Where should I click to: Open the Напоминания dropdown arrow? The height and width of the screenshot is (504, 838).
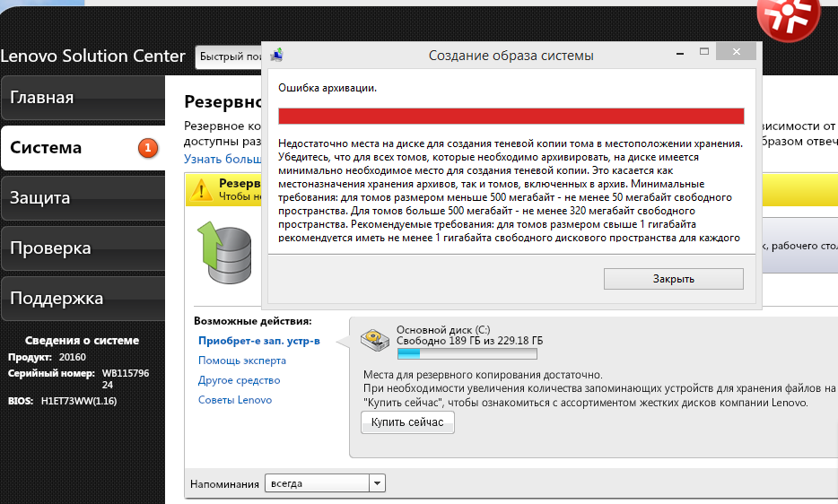[x=378, y=483]
